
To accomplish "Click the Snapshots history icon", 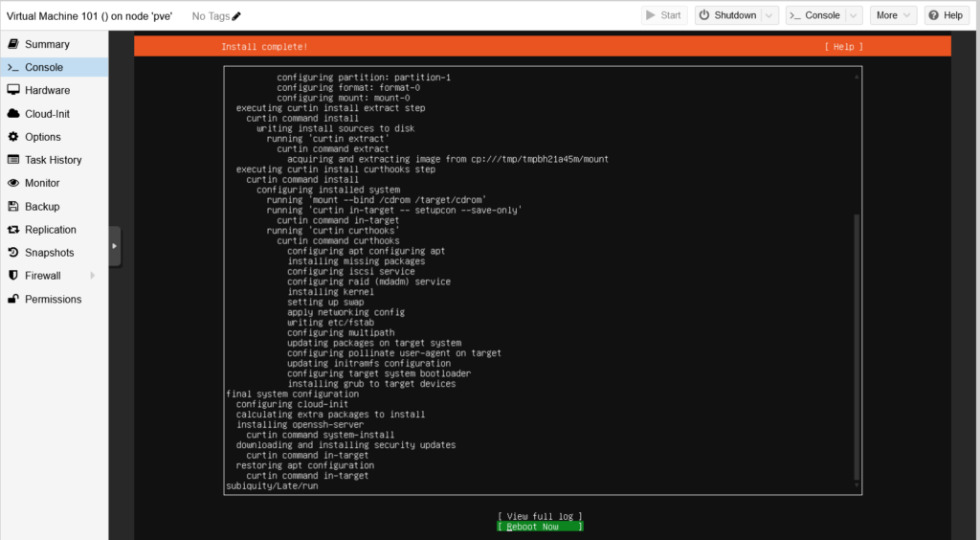I will (13, 253).
